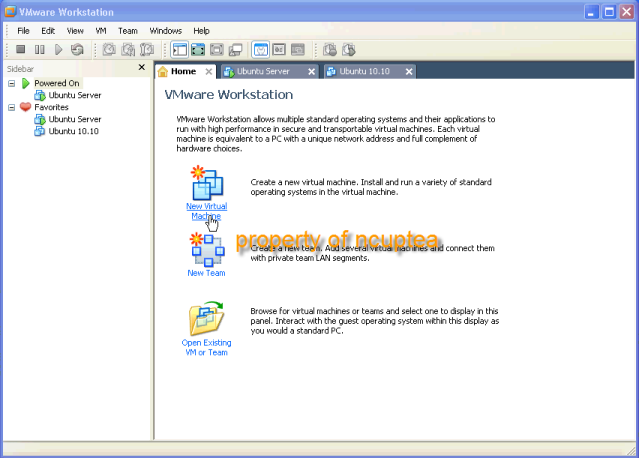Viewport: 639px width, 458px height.
Task: Open the Team menu
Action: point(128,31)
